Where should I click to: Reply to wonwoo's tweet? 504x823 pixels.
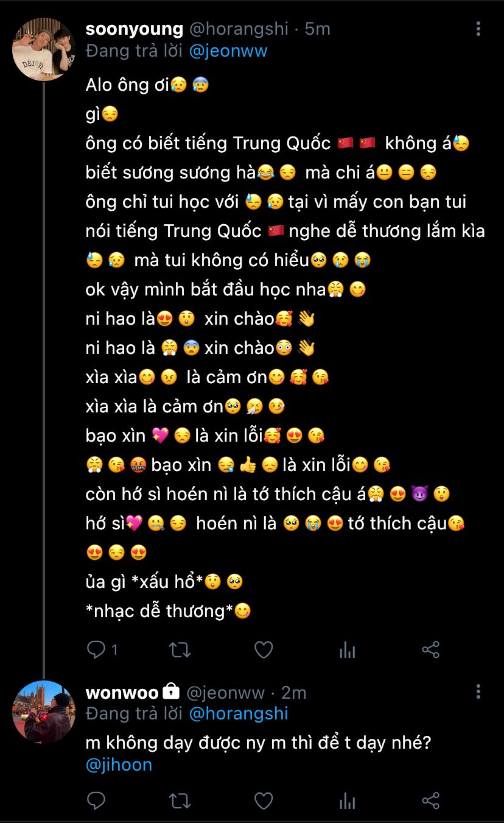pos(96,800)
